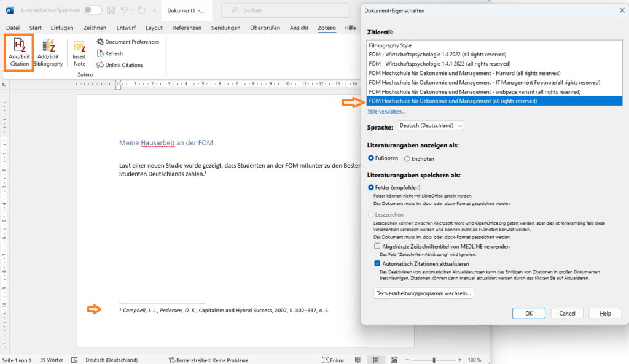Viewport: 629px width, 364px height.
Task: Open the Datei menu
Action: [12, 27]
